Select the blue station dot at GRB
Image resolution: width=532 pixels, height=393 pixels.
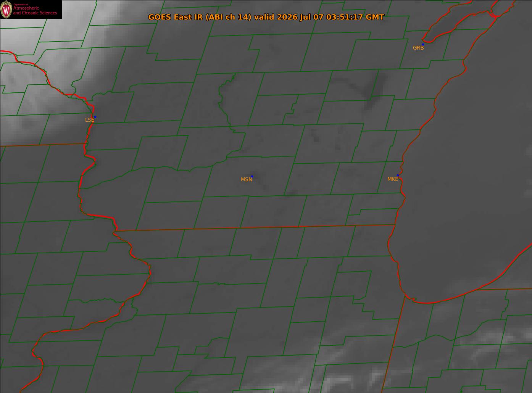[423, 45]
